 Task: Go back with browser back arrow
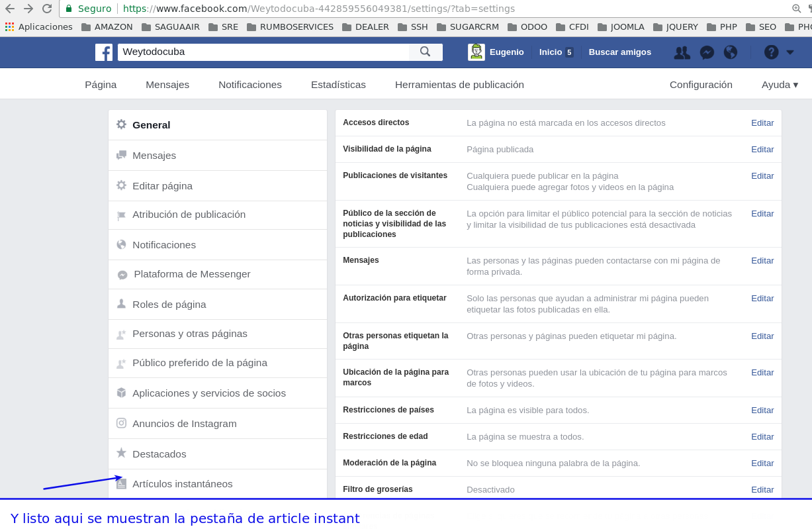tap(10, 9)
